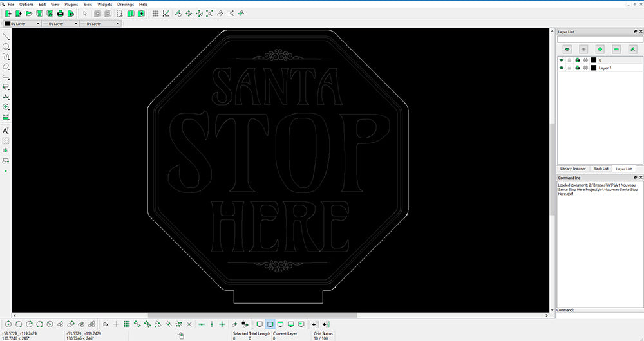Image resolution: width=644 pixels, height=341 pixels.
Task: Select the Line tool in left toolbar
Action: [6, 37]
